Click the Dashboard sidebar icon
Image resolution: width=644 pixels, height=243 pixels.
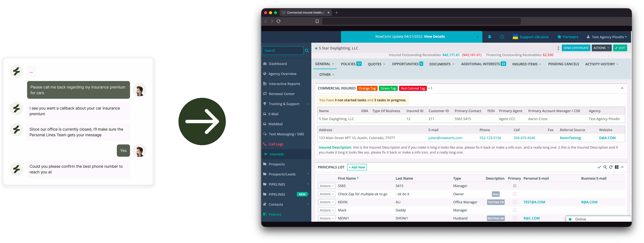coord(265,64)
